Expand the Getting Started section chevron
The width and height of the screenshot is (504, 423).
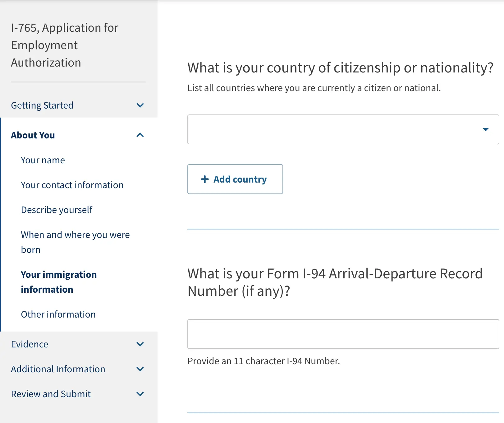[x=140, y=105]
